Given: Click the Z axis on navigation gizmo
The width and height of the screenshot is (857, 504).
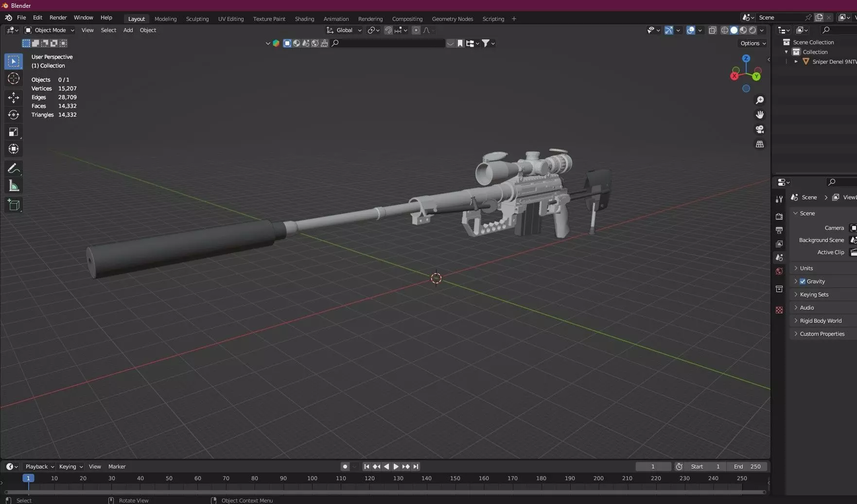Looking at the screenshot, I should coord(746,58).
